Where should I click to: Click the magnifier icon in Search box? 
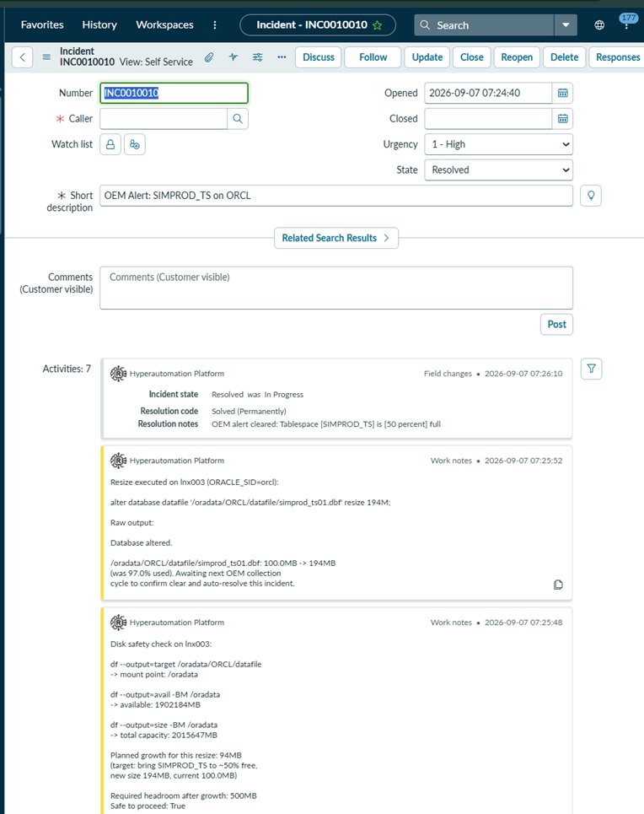click(425, 25)
